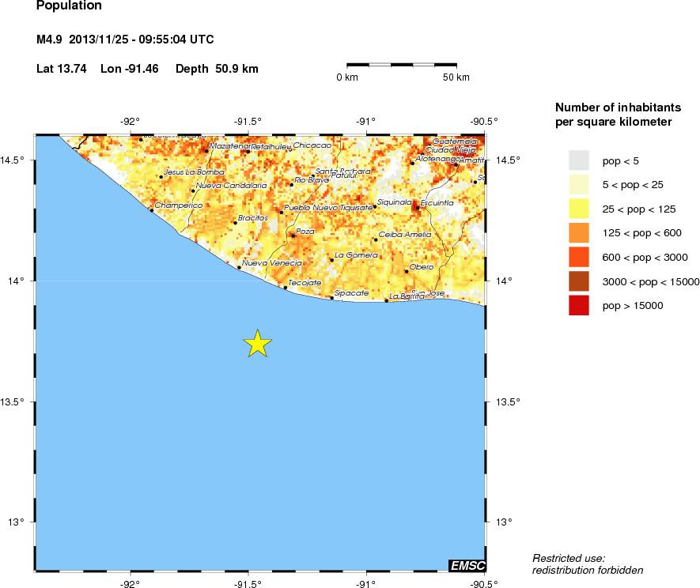700x588 pixels.
Task: Click the 'Obero' town label
Action: click(x=422, y=267)
